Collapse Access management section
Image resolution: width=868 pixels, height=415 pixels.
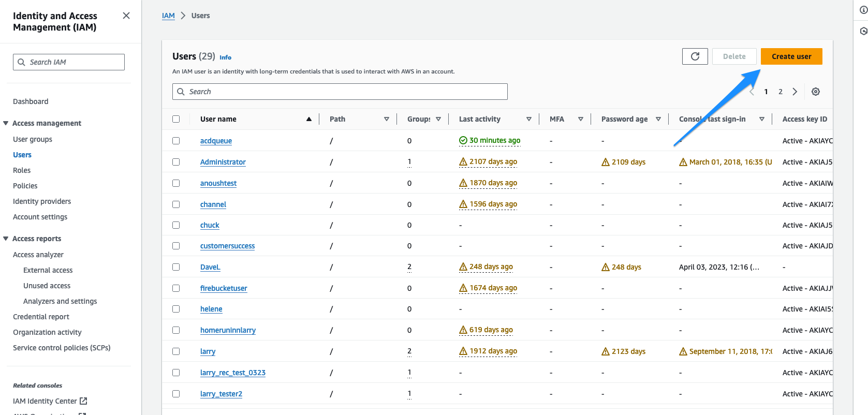6,123
